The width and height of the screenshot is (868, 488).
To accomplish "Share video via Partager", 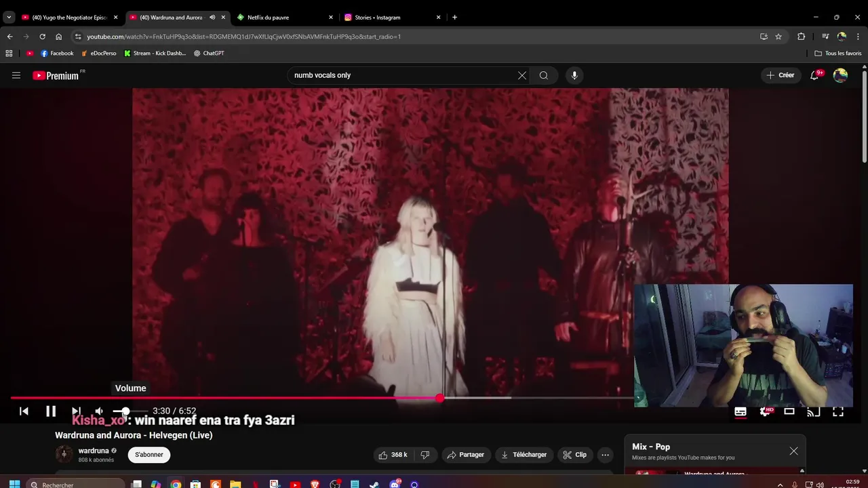I will click(x=465, y=455).
